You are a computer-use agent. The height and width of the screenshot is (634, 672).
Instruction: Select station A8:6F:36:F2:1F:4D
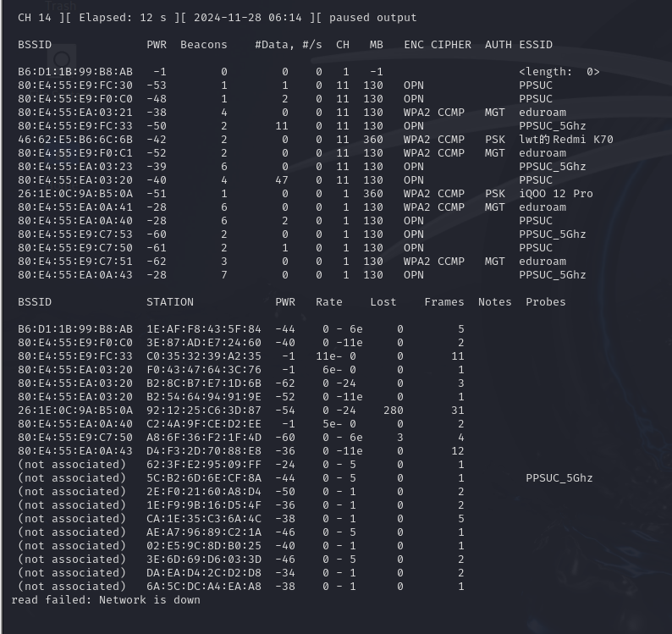(204, 438)
